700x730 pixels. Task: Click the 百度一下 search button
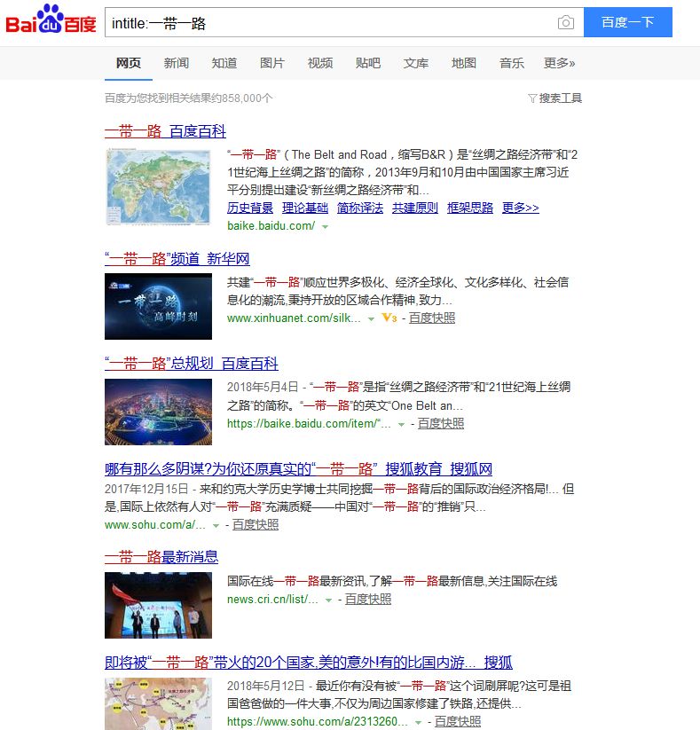coord(628,22)
